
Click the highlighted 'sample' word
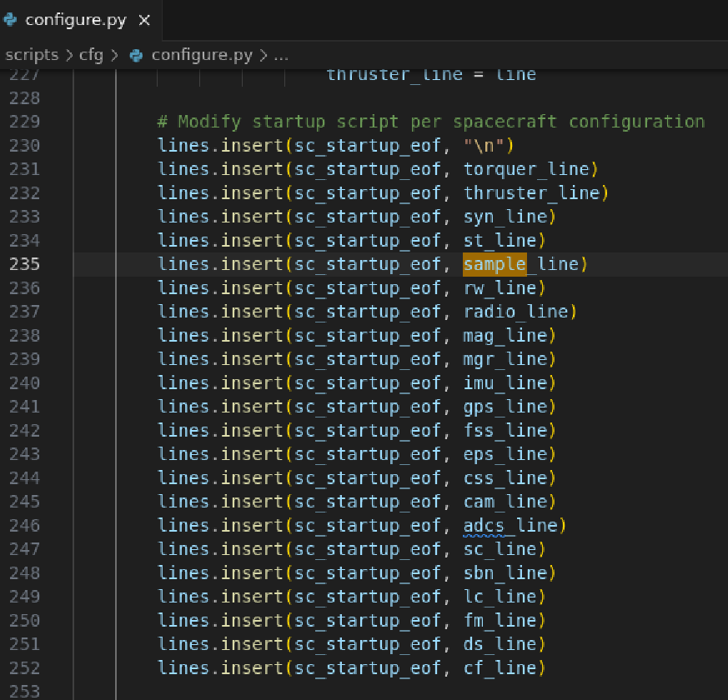click(x=495, y=264)
